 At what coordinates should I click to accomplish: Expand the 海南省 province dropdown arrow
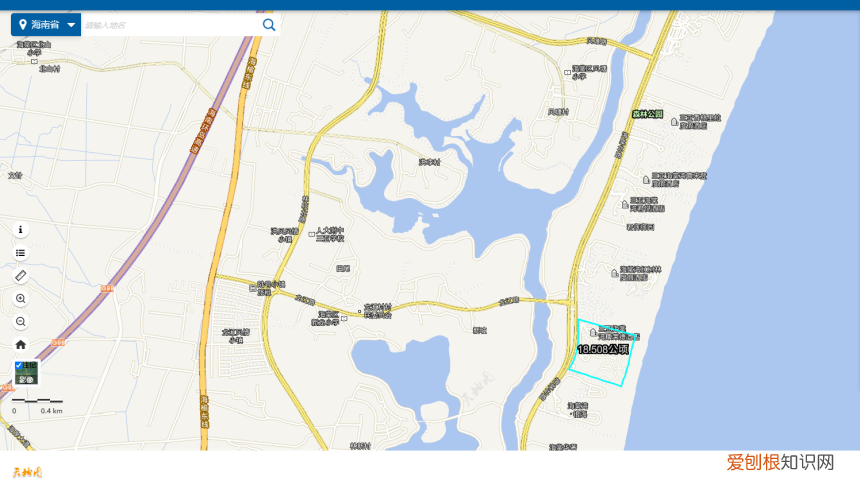coord(71,25)
